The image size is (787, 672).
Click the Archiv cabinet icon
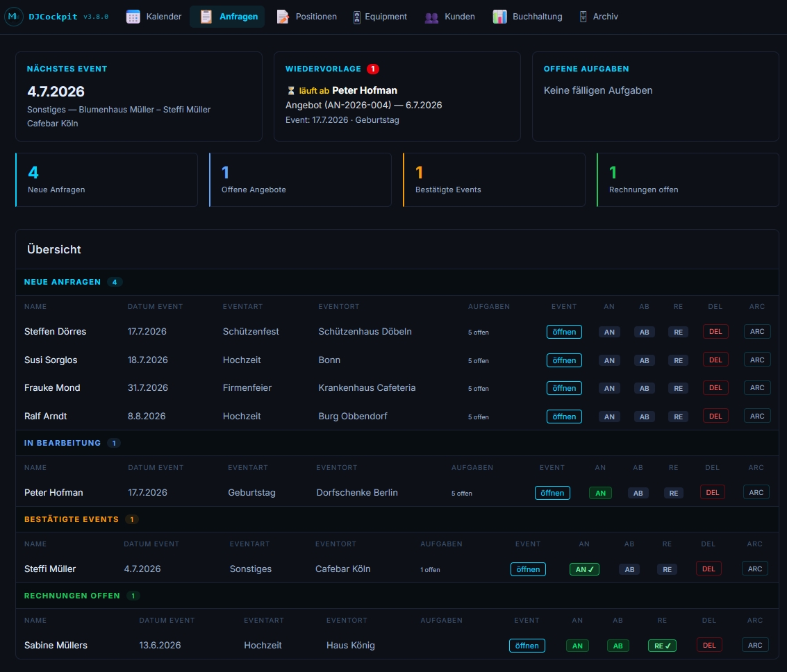(583, 17)
